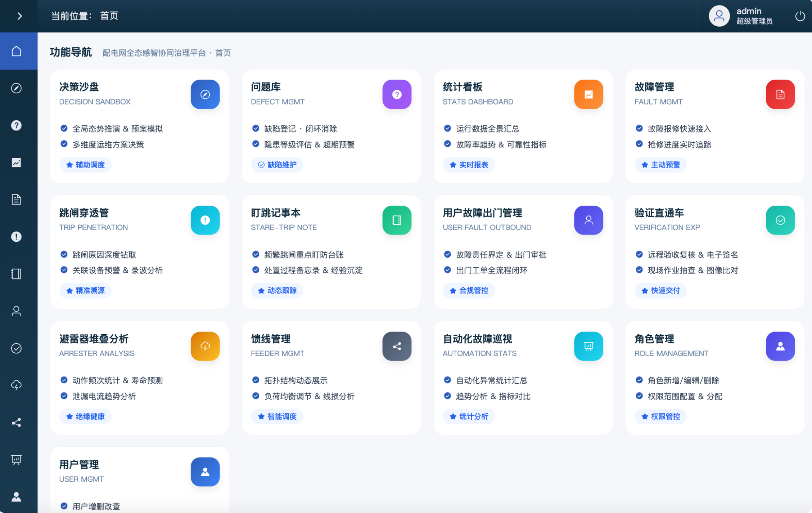Screen dimensions: 812x513
Task: Open the lightning cloud sidebar icon
Action: (x=16, y=385)
